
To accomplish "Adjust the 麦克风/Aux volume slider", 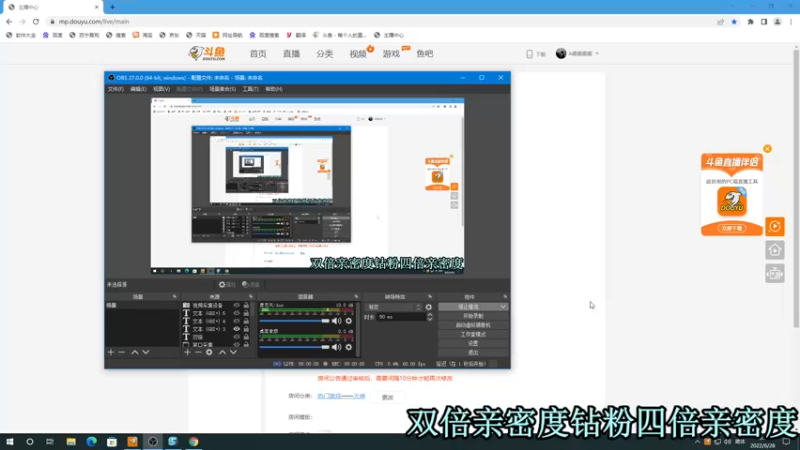I will tap(294, 321).
